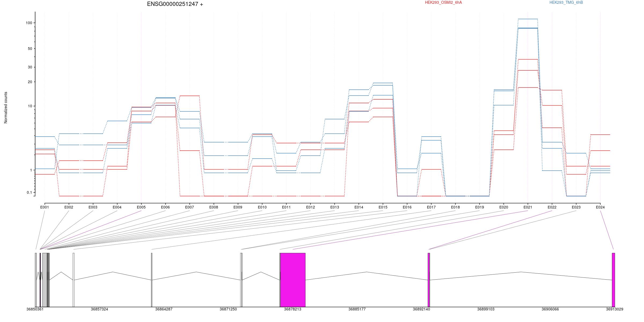Click the white exon box right of the gray cluster

pos(74,280)
